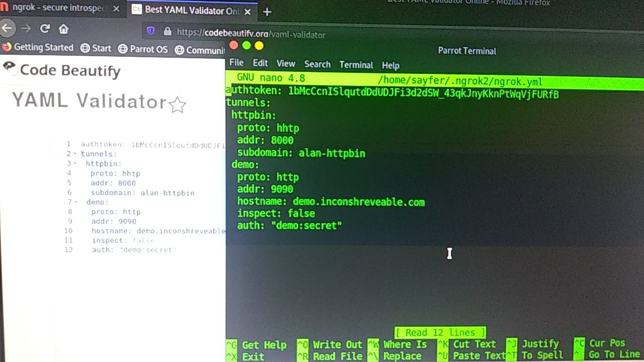This screenshot has width=644, height=362.
Task: Open the Start bookmark
Action: coord(96,48)
